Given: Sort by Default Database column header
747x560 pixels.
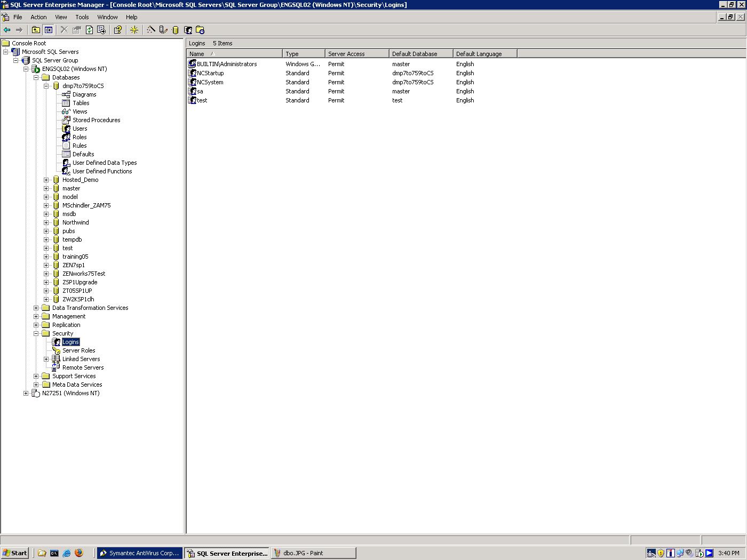Looking at the screenshot, I should click(x=421, y=53).
